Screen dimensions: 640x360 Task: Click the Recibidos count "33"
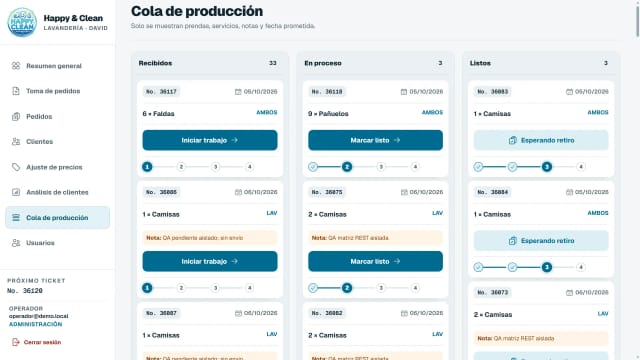tap(273, 63)
